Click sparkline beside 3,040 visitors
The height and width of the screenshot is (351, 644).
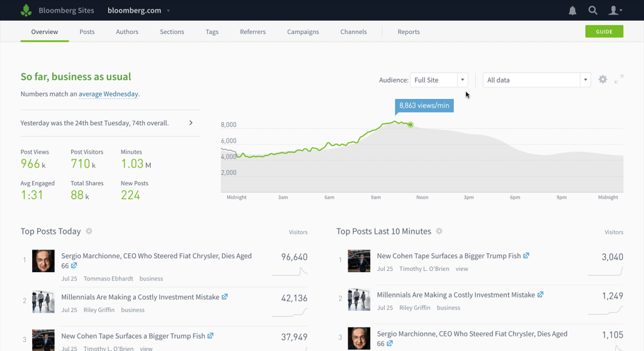[x=606, y=271]
